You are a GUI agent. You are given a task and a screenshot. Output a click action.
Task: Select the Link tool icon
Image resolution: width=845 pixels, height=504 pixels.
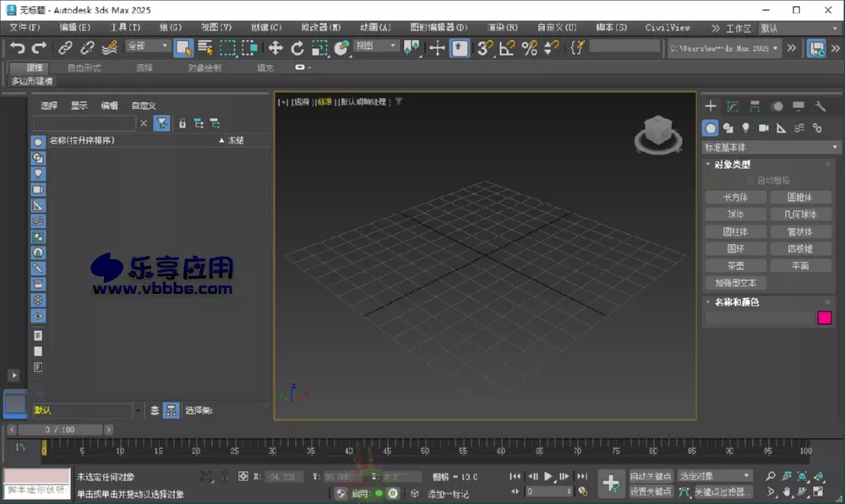coord(65,48)
